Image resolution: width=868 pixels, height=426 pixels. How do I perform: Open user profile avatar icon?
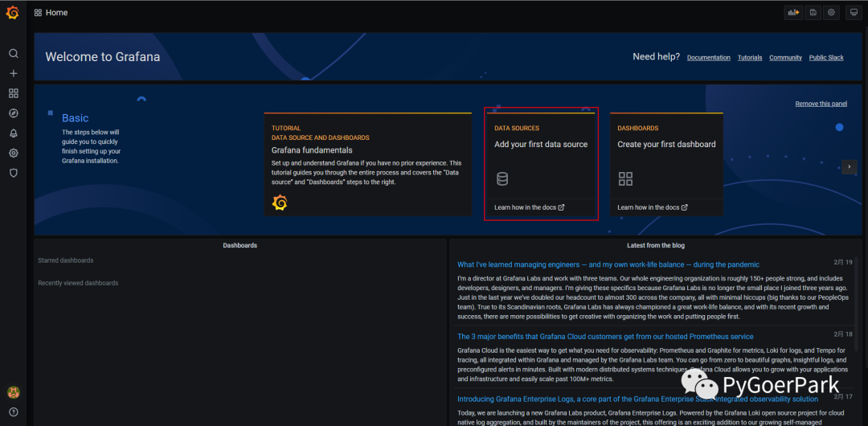pyautogui.click(x=14, y=392)
